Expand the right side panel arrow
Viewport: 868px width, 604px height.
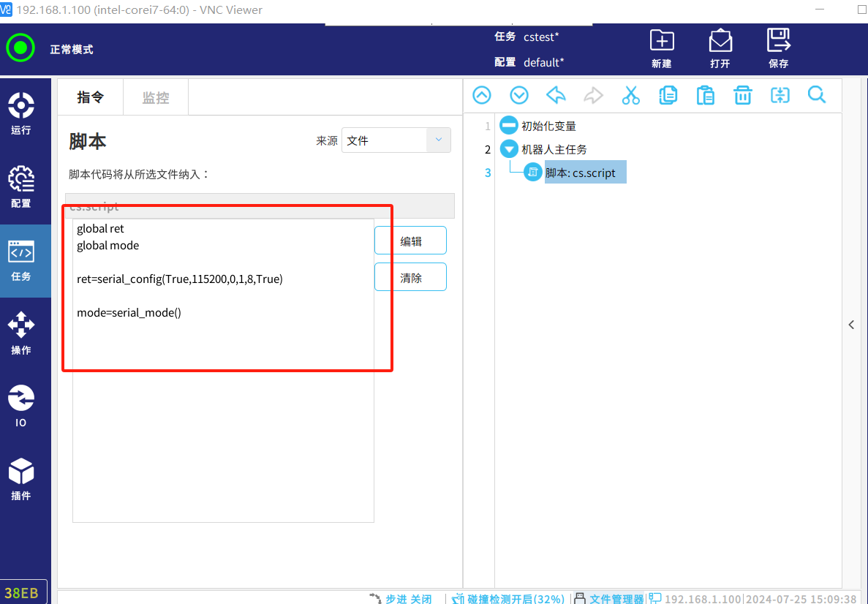pos(851,325)
